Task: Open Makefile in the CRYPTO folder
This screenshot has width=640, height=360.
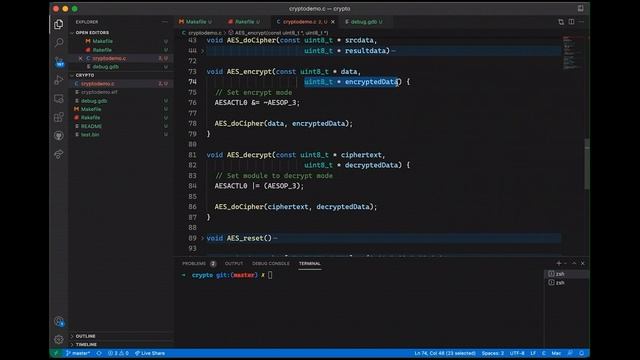Action: point(91,109)
